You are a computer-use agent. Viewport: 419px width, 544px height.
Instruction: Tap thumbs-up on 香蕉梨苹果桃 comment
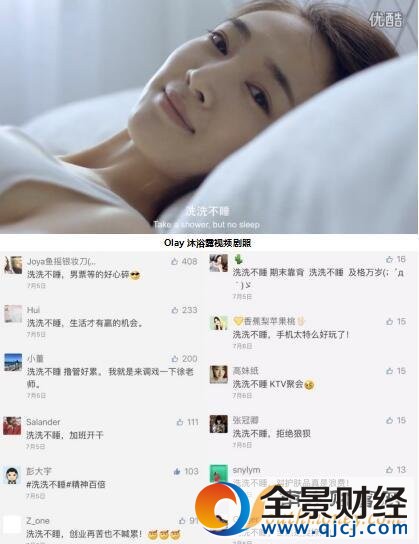(x=390, y=322)
